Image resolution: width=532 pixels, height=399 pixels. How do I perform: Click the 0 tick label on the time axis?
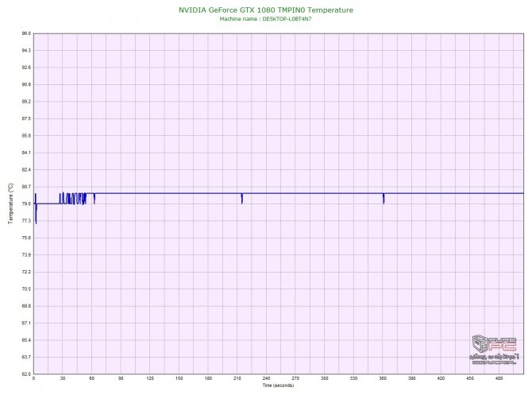pyautogui.click(x=33, y=378)
